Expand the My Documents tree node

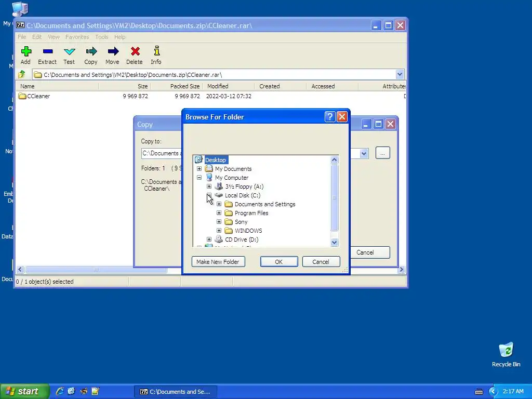pos(199,169)
